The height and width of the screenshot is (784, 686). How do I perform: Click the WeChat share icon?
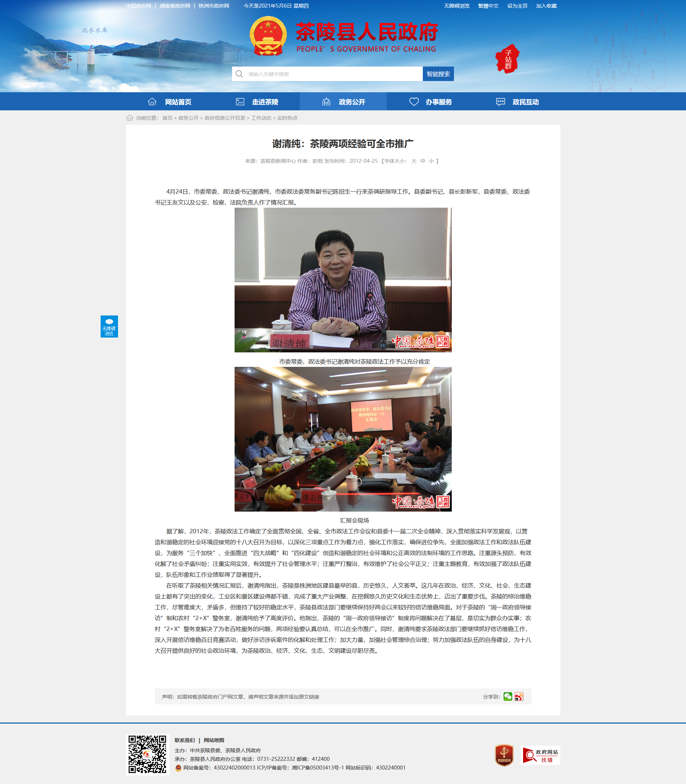tap(508, 696)
